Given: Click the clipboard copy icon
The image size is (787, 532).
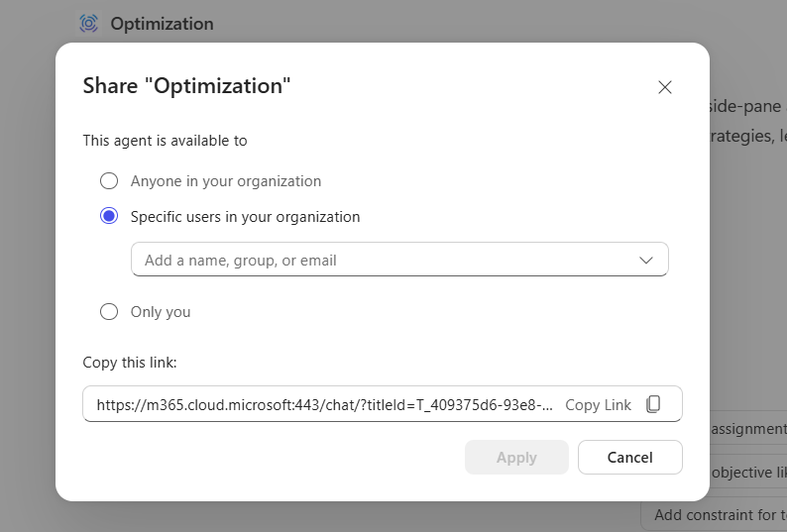Looking at the screenshot, I should [653, 404].
